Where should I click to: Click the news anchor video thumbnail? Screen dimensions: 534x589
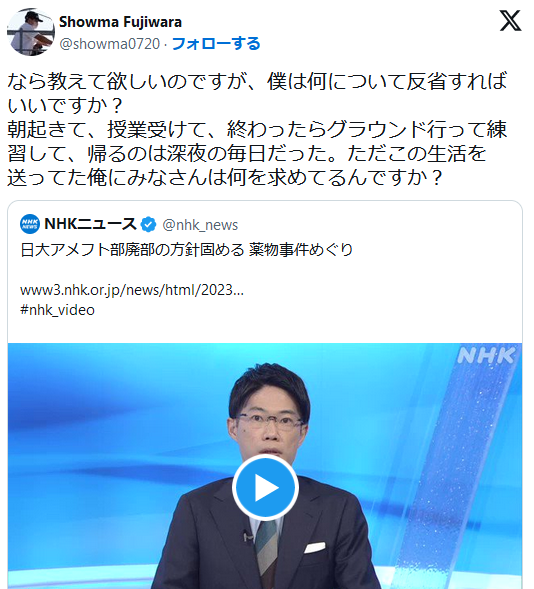tap(265, 466)
